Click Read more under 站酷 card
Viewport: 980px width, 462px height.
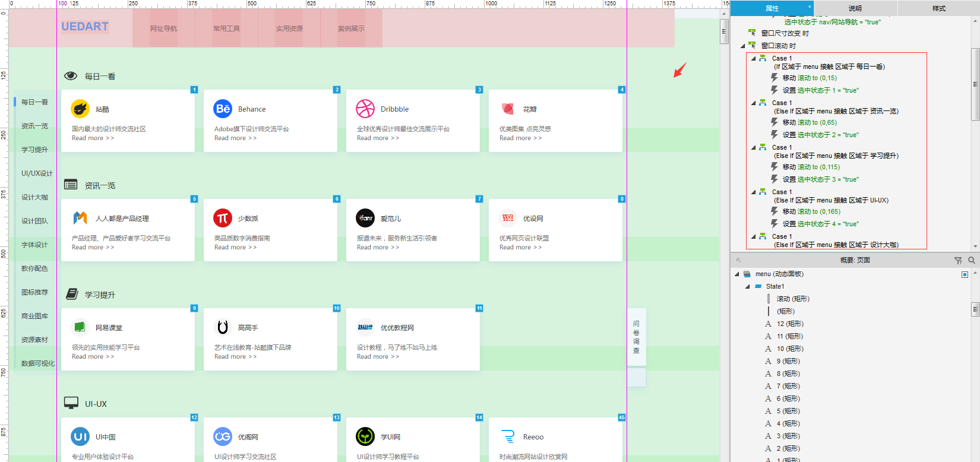coord(93,138)
